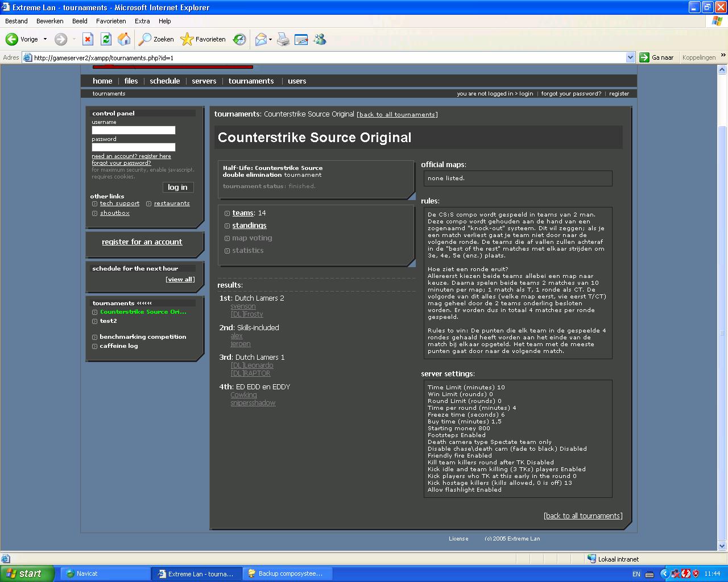Viewport: 728px width, 582px height.
Task: Click the password input field
Action: pos(134,147)
